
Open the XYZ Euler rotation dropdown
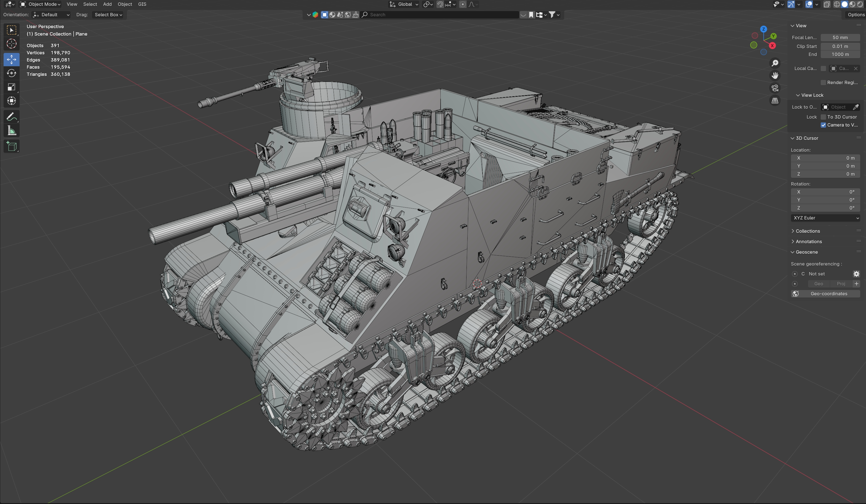pos(825,218)
